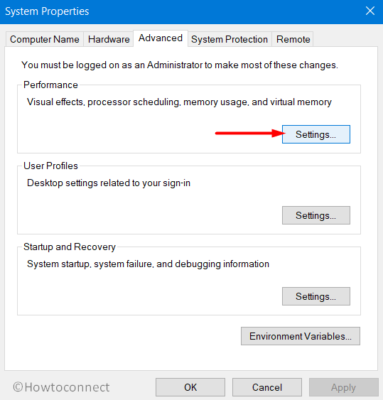The image size is (383, 400).
Task: Open Startup and Recovery Settings button
Action: tap(316, 296)
